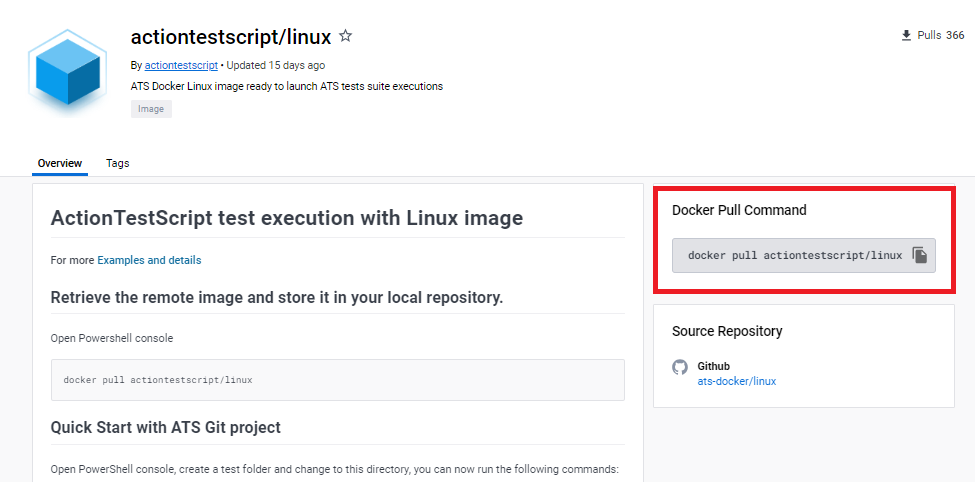The width and height of the screenshot is (975, 482).
Task: Star the actiontestscript/linux repository
Action: tap(346, 36)
